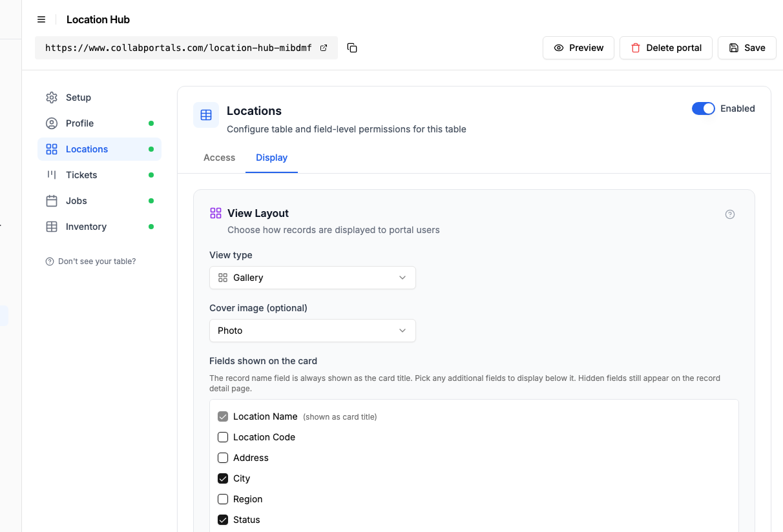Open the Tickets sidebar item icon
The height and width of the screenshot is (532, 783).
pyautogui.click(x=52, y=175)
